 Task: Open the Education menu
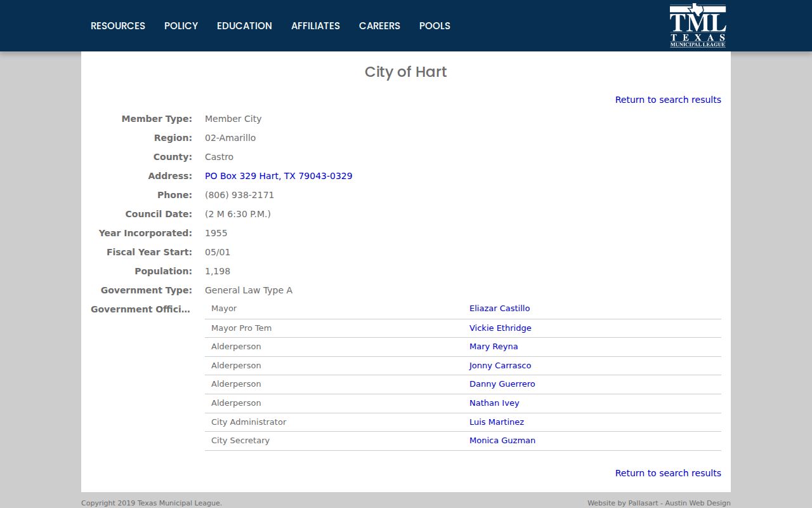point(244,26)
